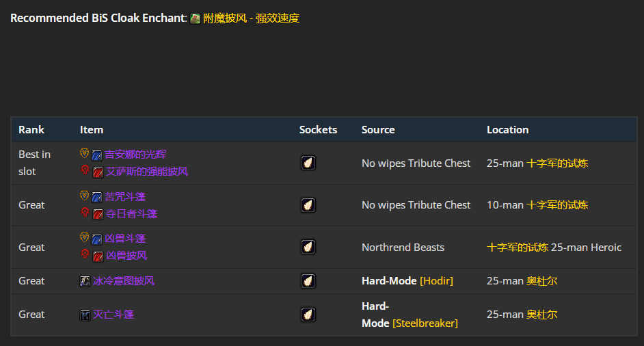Follow the [Hodir] boss link
The image size is (644, 346).
coord(436,281)
